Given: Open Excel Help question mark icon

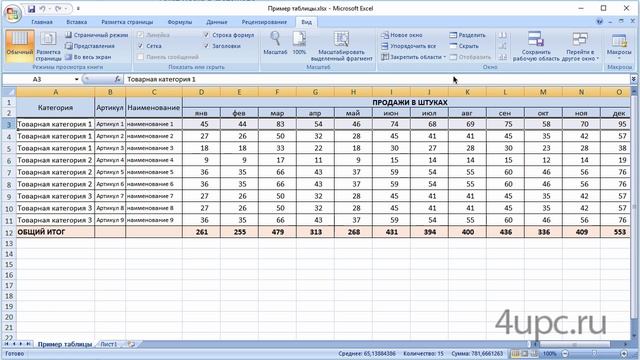Looking at the screenshot, I should [600, 22].
